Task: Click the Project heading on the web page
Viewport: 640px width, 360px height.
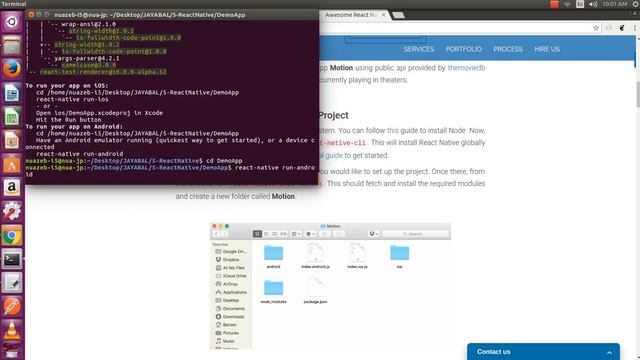Action: 333,116
